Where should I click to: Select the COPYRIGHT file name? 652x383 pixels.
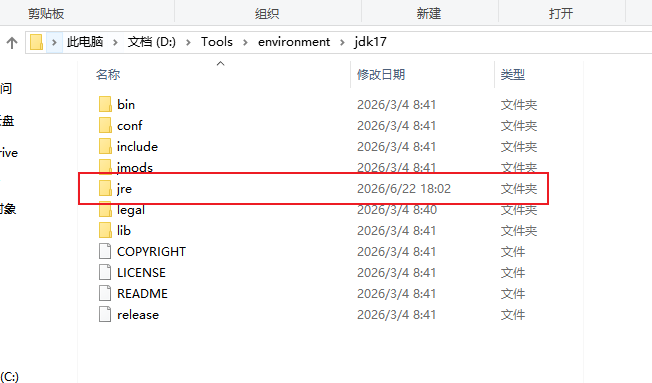pos(151,252)
